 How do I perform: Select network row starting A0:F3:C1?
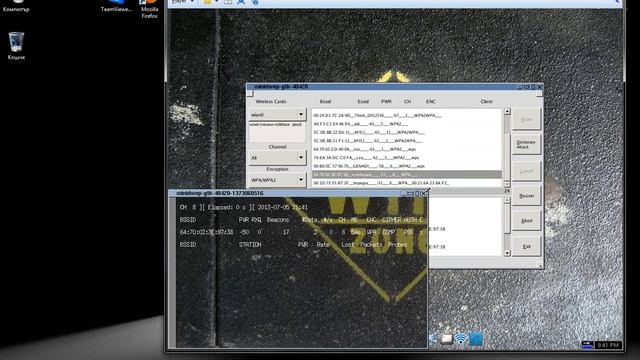pyautogui.click(x=407, y=124)
